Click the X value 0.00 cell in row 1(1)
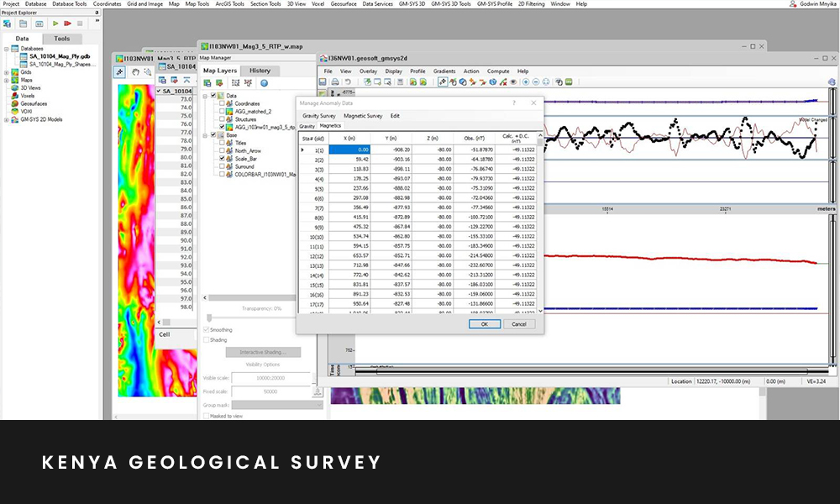Image resolution: width=840 pixels, height=504 pixels. click(x=349, y=150)
